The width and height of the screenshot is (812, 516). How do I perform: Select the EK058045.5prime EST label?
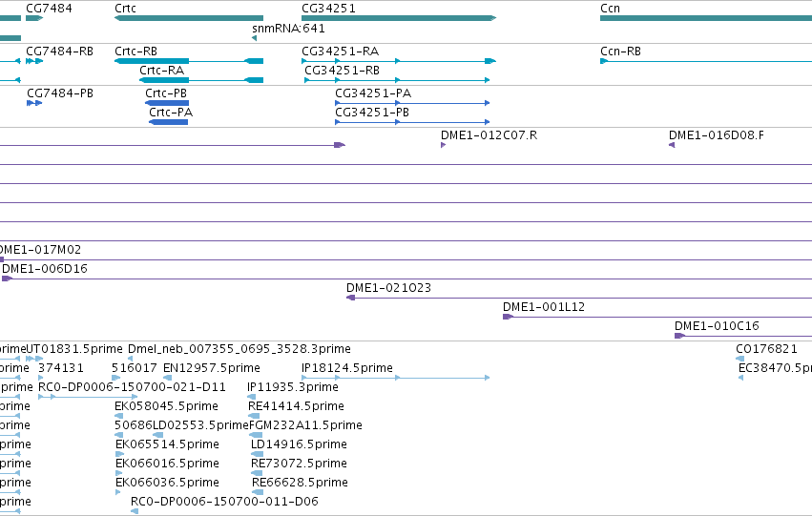point(166,406)
